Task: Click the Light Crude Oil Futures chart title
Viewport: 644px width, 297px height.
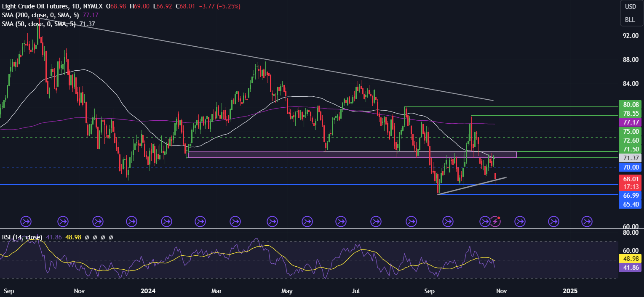Action: 51,6
